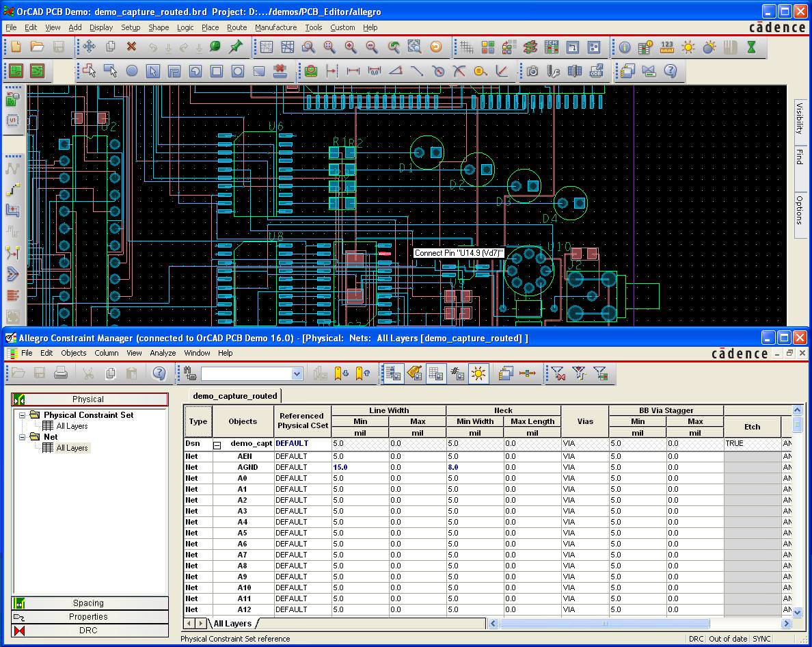The width and height of the screenshot is (812, 647).
Task: Open the Manufacture menu
Action: (x=275, y=27)
